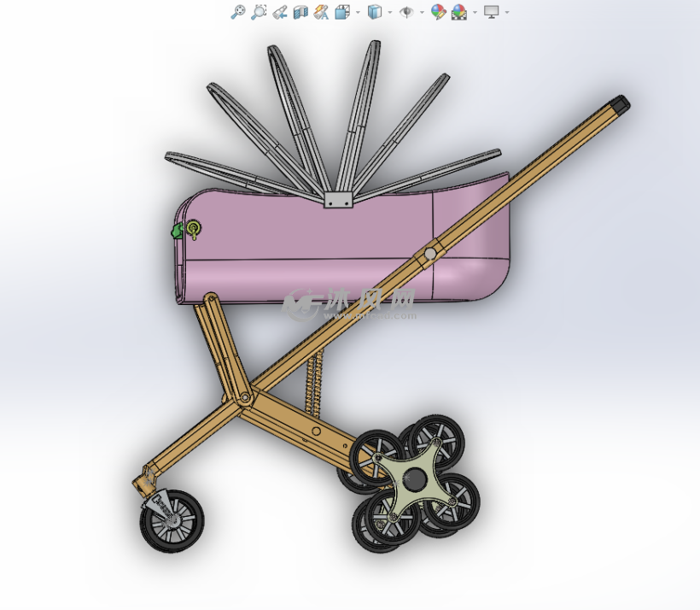Select the black handle grip tip

621,103
